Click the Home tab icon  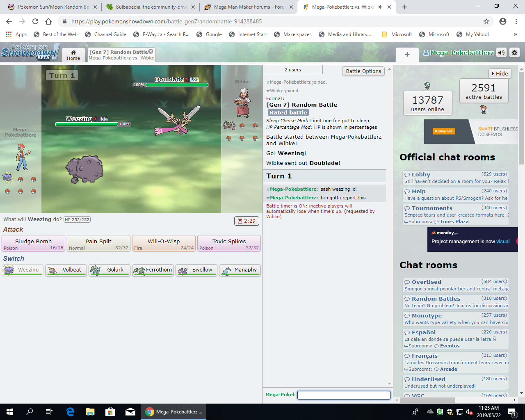pyautogui.click(x=73, y=55)
